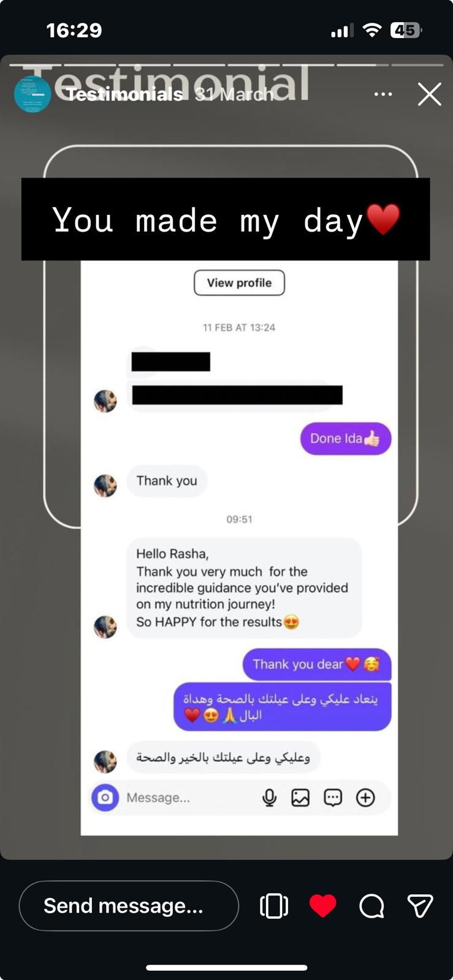Close the story with the X
This screenshot has height=980, width=453.
pyautogui.click(x=429, y=94)
